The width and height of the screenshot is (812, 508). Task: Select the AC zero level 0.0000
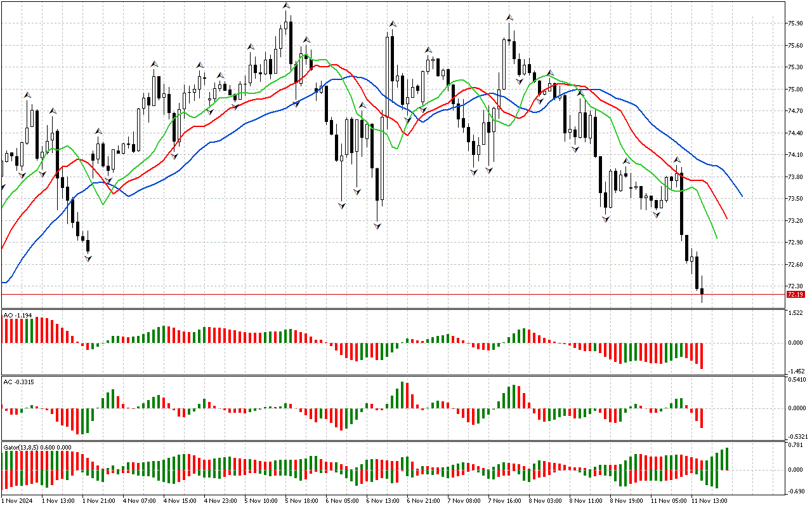pyautogui.click(x=797, y=408)
